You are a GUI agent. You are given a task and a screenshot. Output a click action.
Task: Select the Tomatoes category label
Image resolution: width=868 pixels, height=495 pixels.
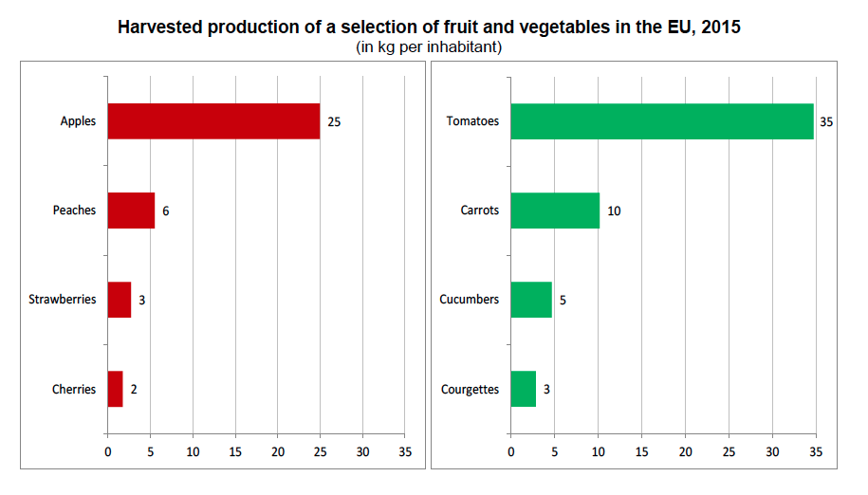471,121
